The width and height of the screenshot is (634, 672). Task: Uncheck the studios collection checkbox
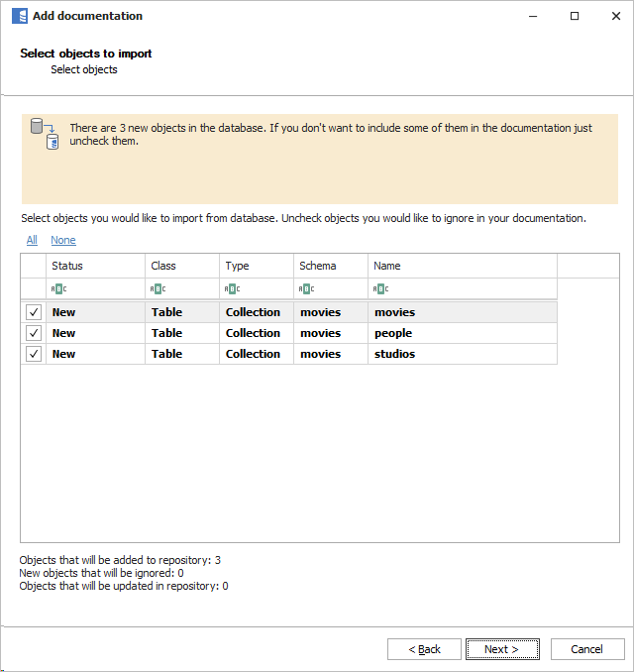click(x=33, y=354)
